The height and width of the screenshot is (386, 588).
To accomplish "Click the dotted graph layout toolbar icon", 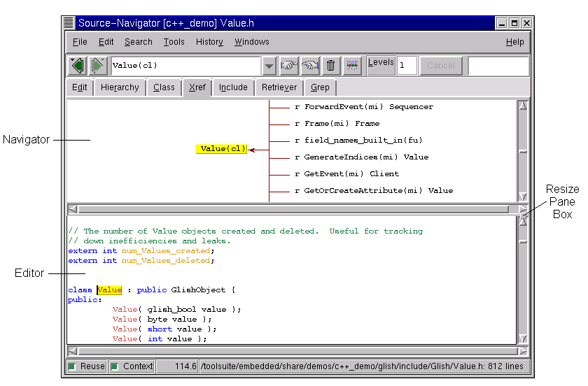I will click(x=352, y=66).
